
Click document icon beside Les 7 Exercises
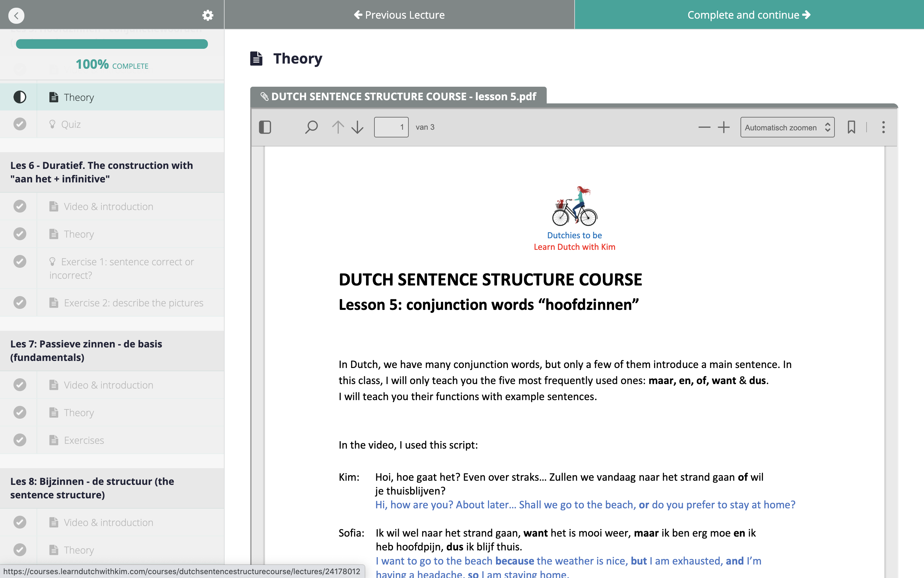tap(54, 440)
